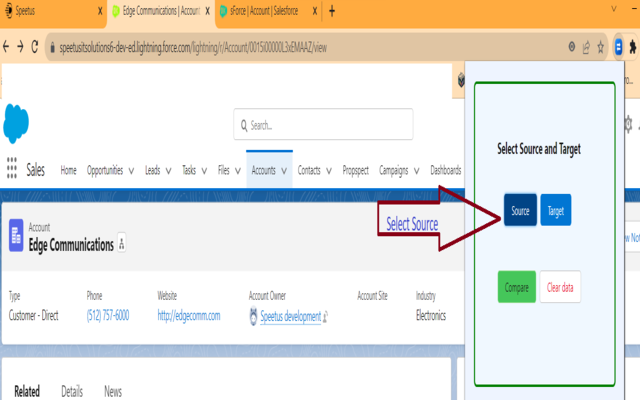Bookmark this page with star icon
Screen dimensions: 640x400
600,47
